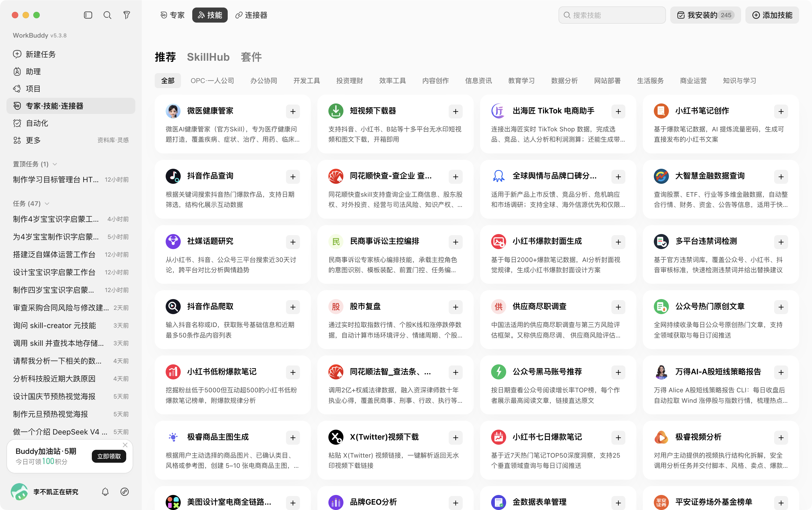Open the SkillHub tab
The image size is (812, 510).
point(208,57)
